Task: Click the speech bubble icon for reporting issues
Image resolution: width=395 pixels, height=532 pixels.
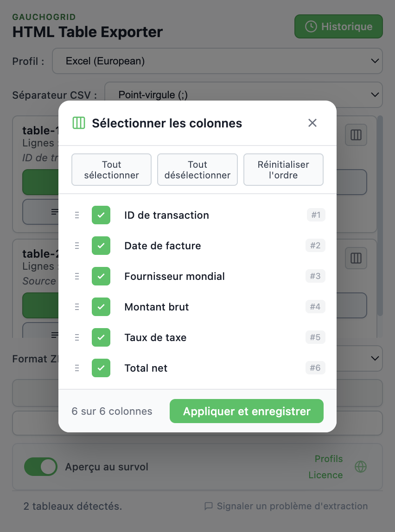Action: coord(210,506)
